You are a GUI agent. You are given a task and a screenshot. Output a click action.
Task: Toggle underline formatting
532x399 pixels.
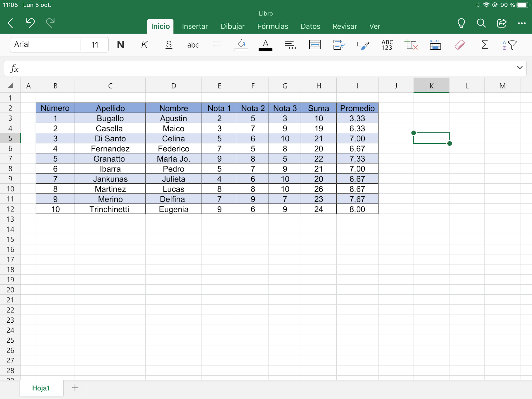(169, 45)
